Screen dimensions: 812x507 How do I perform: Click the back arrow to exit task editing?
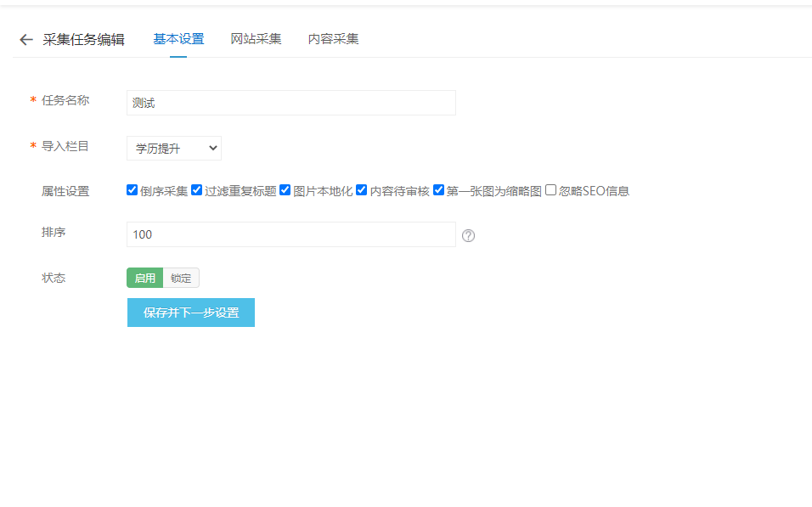pos(25,39)
